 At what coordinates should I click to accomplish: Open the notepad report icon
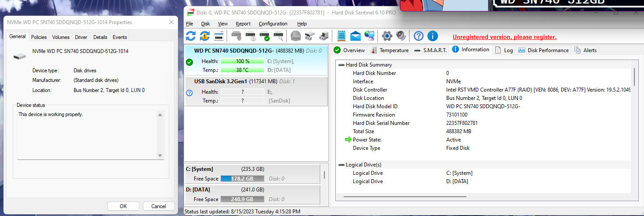[342, 36]
